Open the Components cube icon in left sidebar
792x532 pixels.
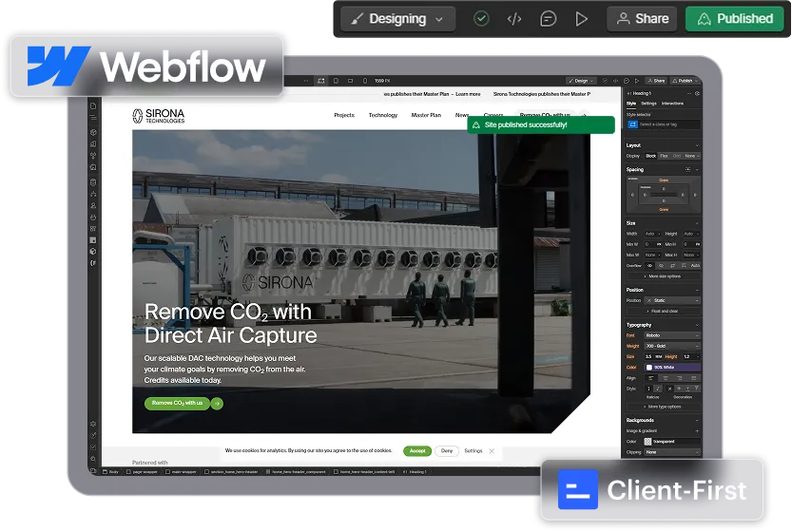point(93,132)
